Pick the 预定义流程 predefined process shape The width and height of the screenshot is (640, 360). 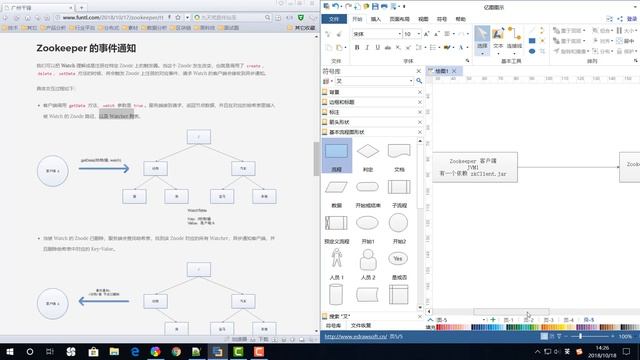pos(337,228)
